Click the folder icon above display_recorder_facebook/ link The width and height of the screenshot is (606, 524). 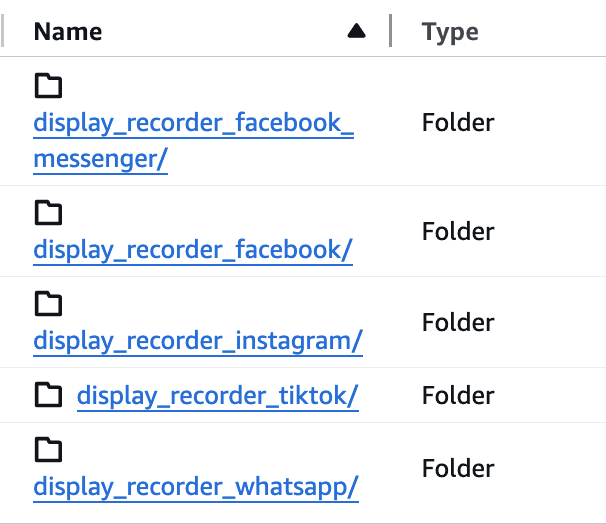(48, 213)
